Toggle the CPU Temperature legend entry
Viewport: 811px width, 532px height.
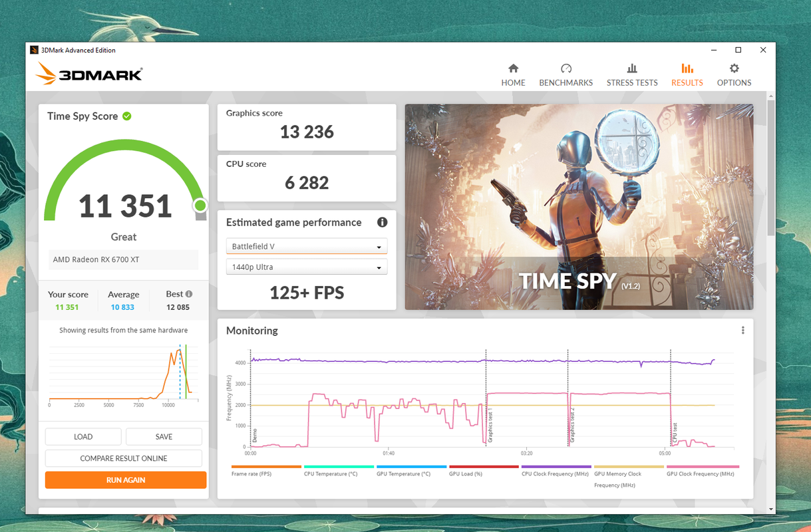tap(339, 471)
